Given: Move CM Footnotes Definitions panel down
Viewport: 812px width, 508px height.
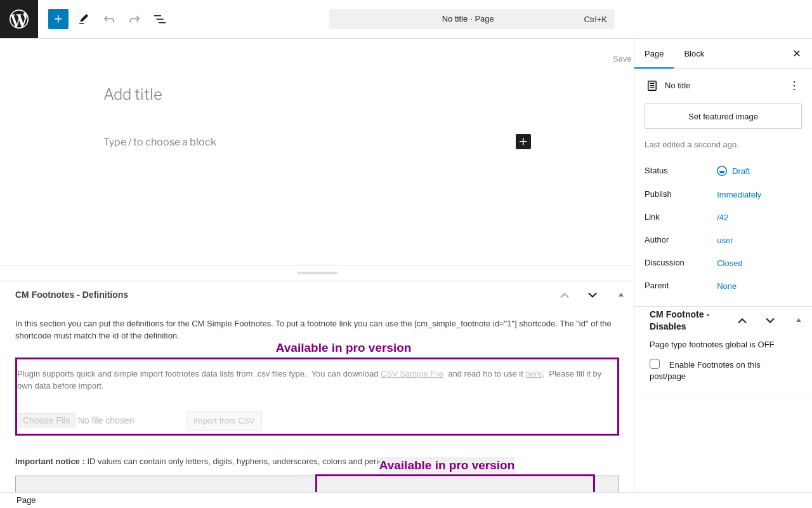Looking at the screenshot, I should pyautogui.click(x=593, y=295).
